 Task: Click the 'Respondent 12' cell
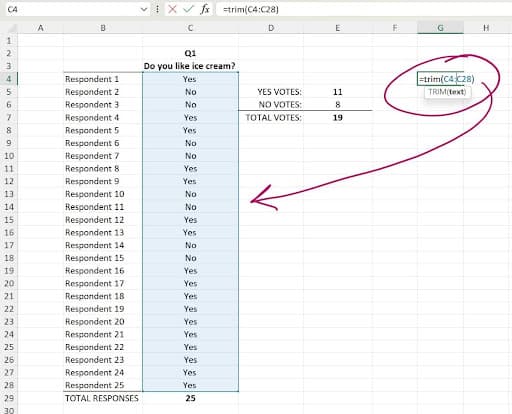tap(103, 220)
